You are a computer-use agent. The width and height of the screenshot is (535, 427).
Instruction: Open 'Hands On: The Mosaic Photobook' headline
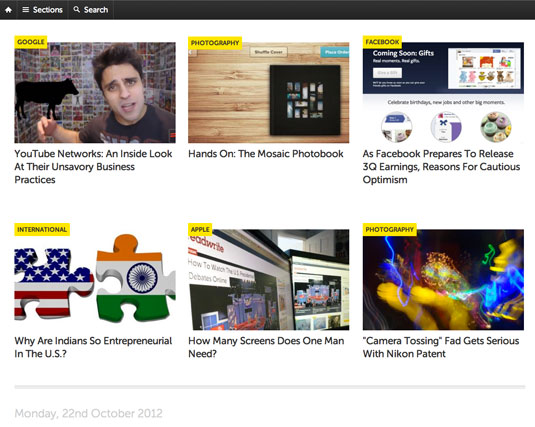[x=266, y=154]
